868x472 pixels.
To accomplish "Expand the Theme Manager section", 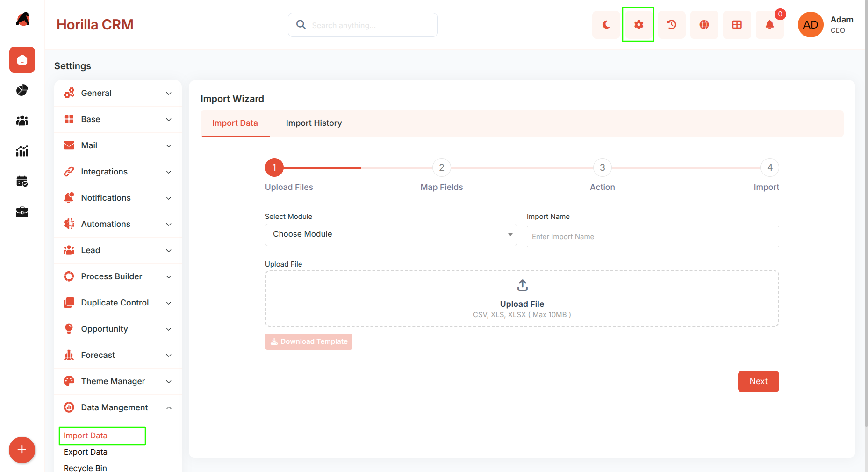I will [x=118, y=381].
